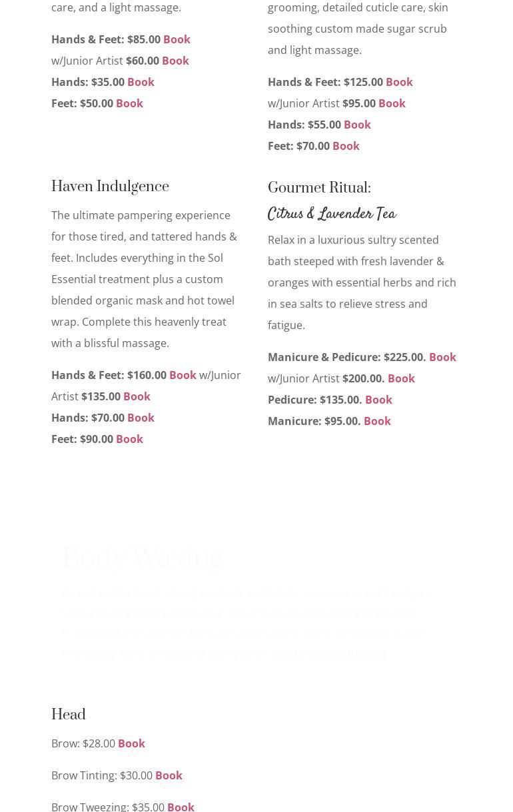Click the Body Waxing section heading

pos(142,558)
